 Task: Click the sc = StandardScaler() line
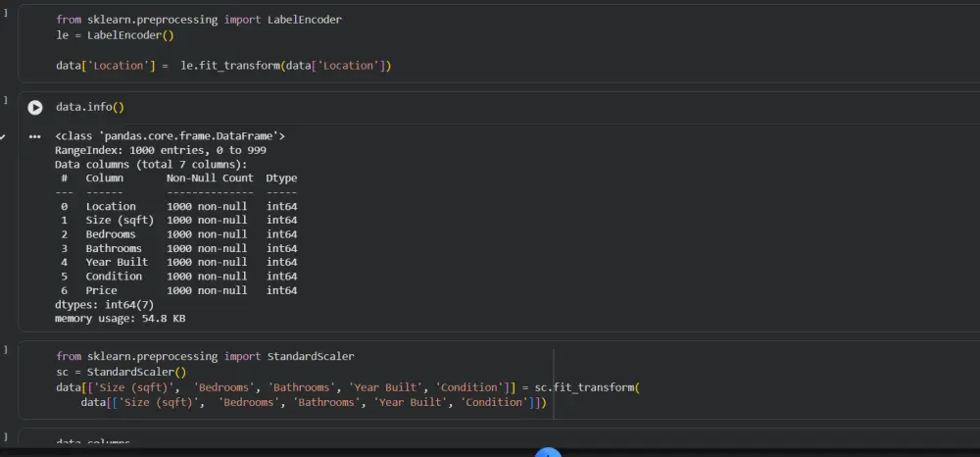pyautogui.click(x=122, y=372)
